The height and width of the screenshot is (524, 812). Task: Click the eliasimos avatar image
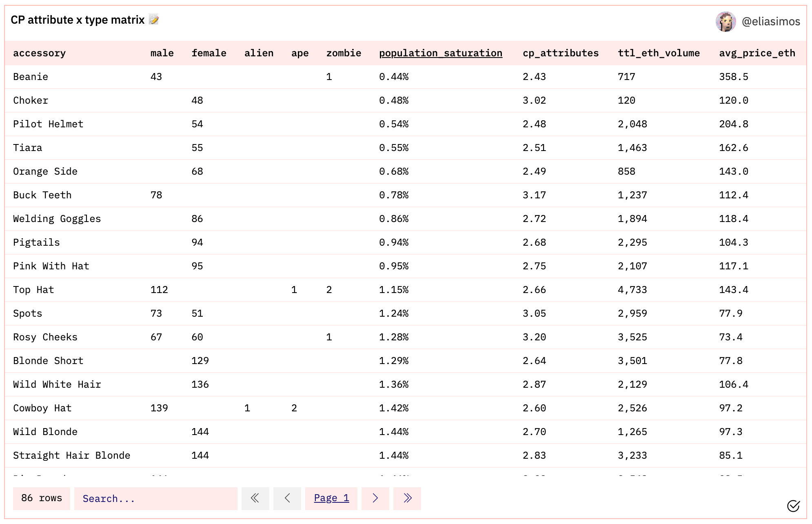click(x=725, y=22)
